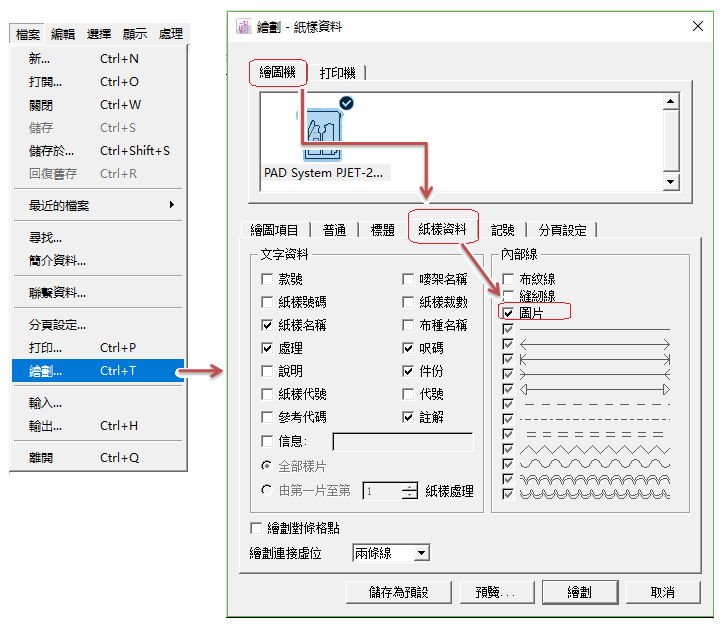Click the plotter list scroll down arrow
Viewport: 725px width, 630px height.
[x=672, y=182]
